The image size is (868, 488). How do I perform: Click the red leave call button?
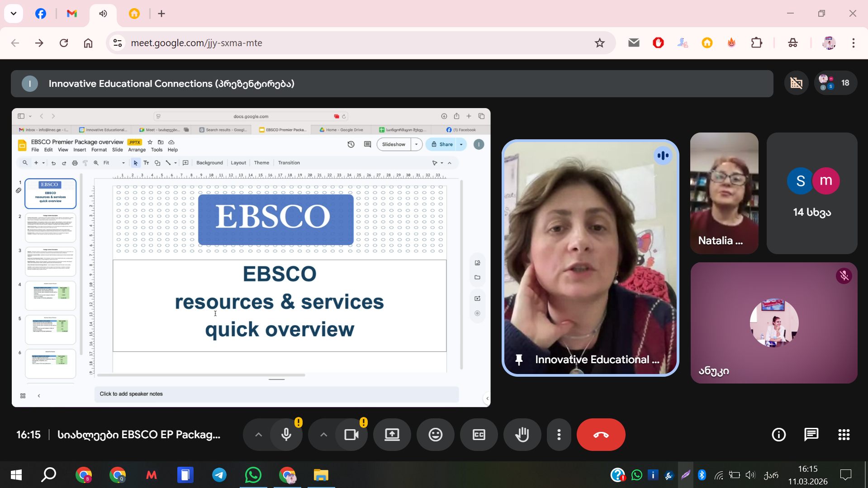point(601,435)
